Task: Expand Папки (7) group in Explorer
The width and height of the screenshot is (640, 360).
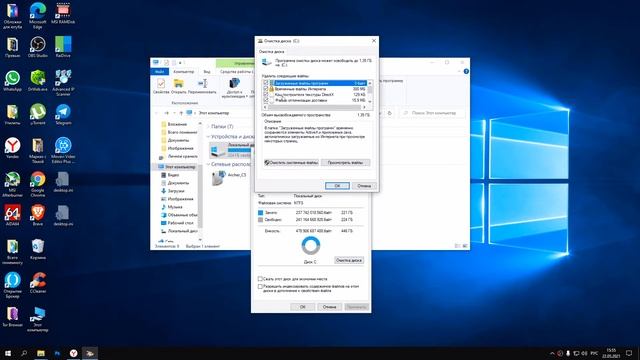Action: tap(209, 127)
